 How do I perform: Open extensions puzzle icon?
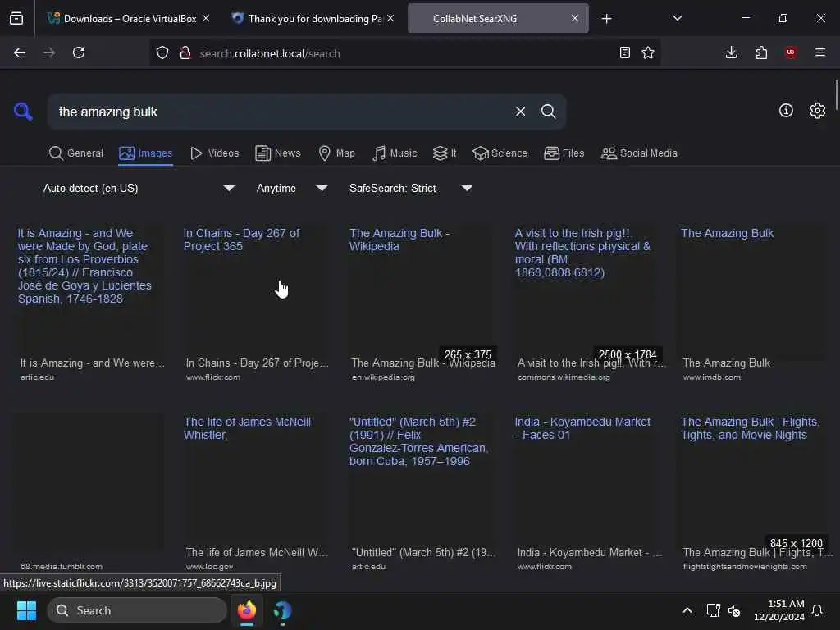[761, 53]
